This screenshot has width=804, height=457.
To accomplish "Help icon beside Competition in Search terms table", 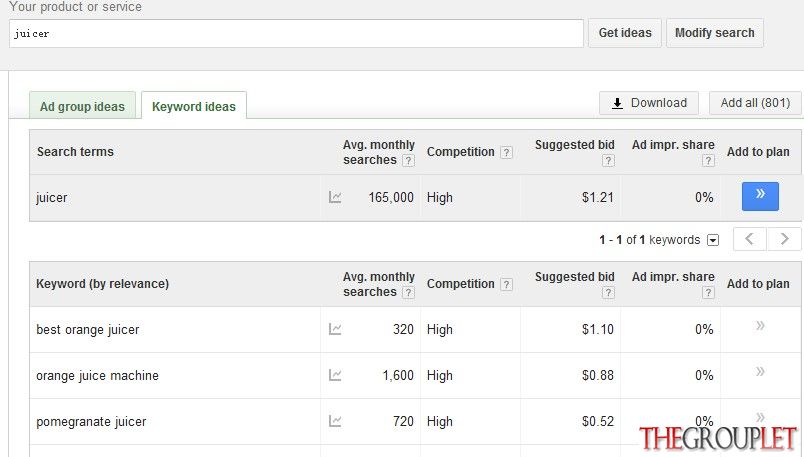I will 506,152.
